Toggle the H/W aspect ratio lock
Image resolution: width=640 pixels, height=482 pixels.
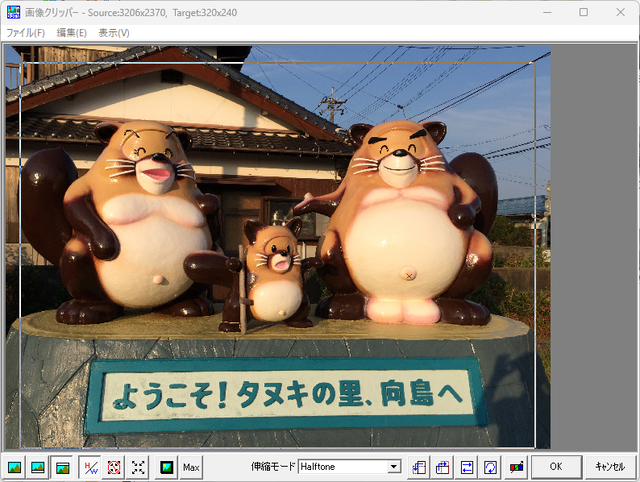[x=90, y=467]
